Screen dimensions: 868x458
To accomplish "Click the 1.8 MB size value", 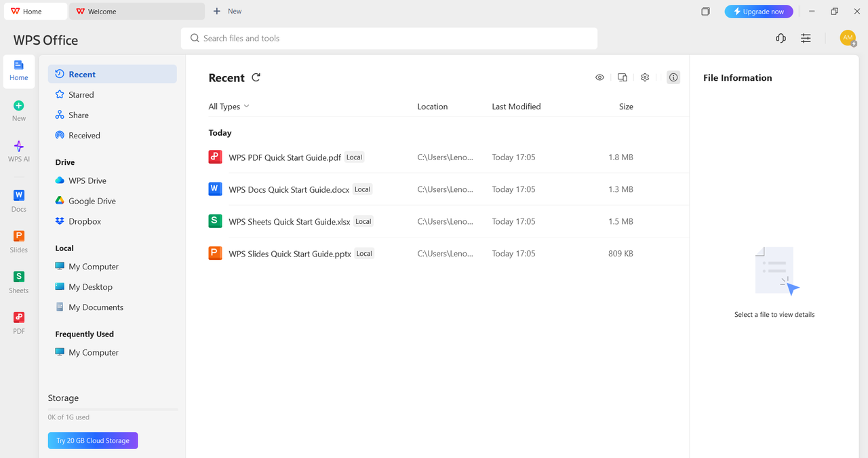I will pos(620,157).
